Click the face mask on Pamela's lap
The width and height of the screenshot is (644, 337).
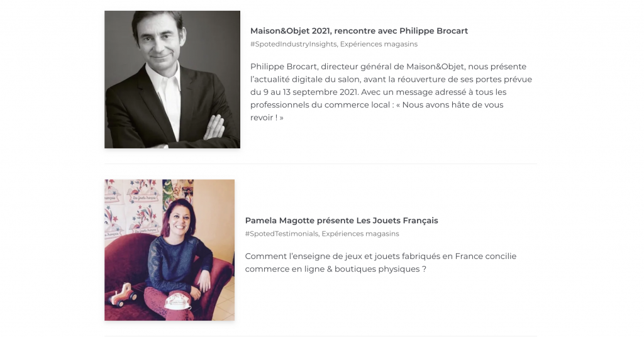(179, 301)
